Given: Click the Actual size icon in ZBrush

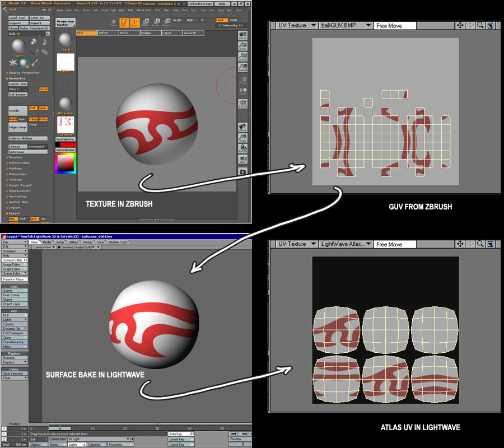Looking at the screenshot, I should click(242, 57).
